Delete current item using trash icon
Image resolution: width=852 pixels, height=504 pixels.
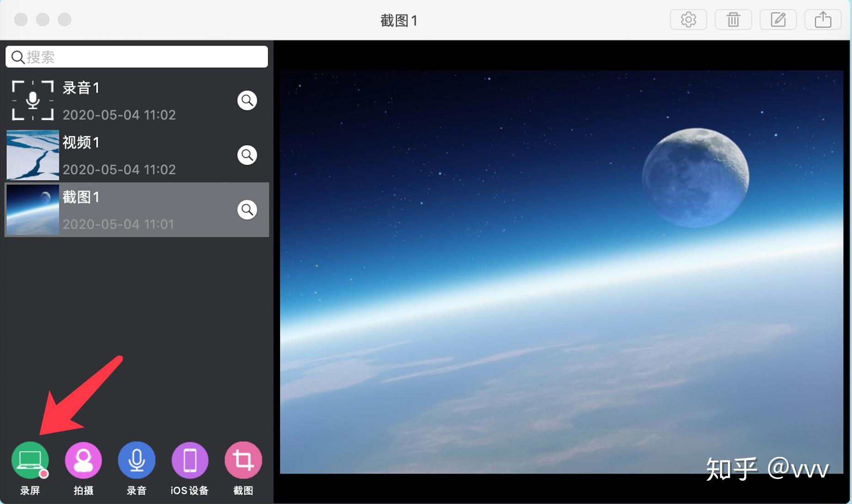[x=733, y=19]
